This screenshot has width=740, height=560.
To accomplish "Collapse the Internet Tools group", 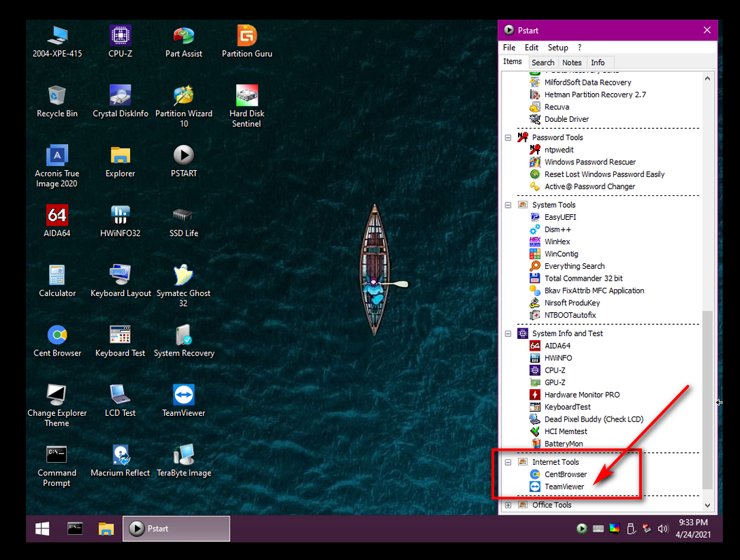I will point(508,462).
